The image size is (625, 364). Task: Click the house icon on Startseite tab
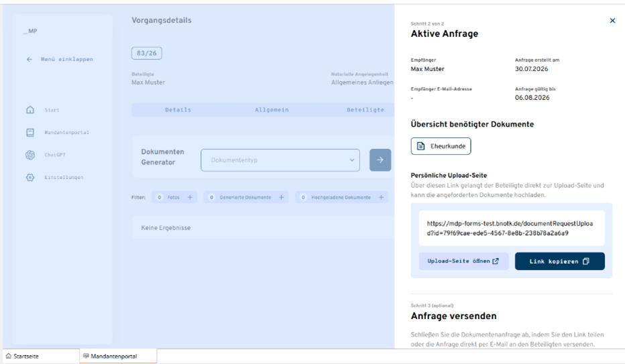[9, 356]
